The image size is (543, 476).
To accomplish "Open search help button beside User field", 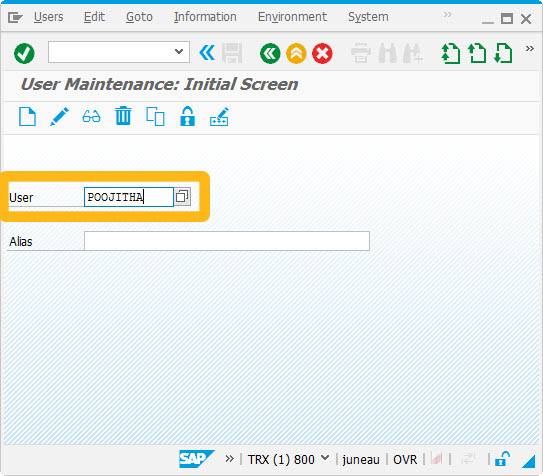I will 182,197.
